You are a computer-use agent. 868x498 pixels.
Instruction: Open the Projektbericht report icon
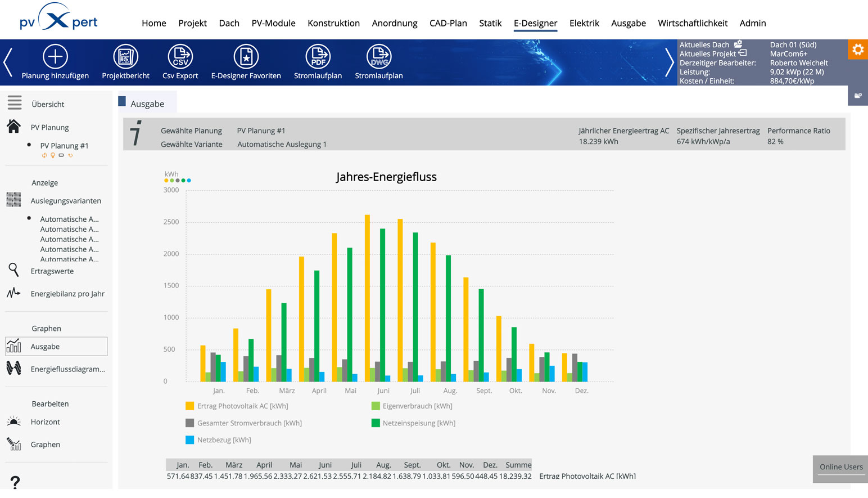click(125, 57)
